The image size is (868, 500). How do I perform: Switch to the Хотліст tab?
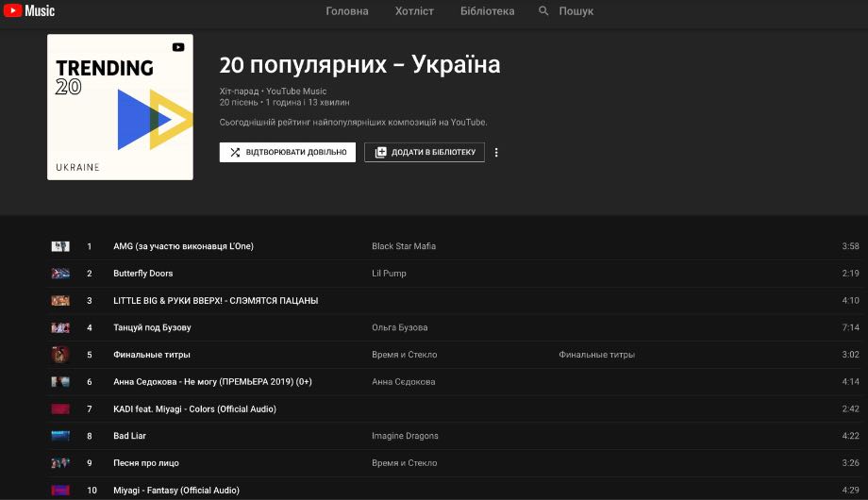pos(414,11)
